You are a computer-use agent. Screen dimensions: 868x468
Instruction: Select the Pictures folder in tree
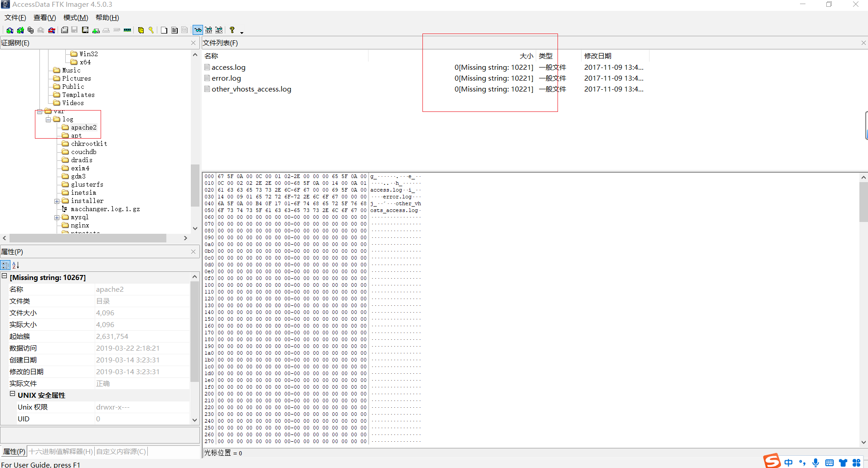(x=76, y=79)
